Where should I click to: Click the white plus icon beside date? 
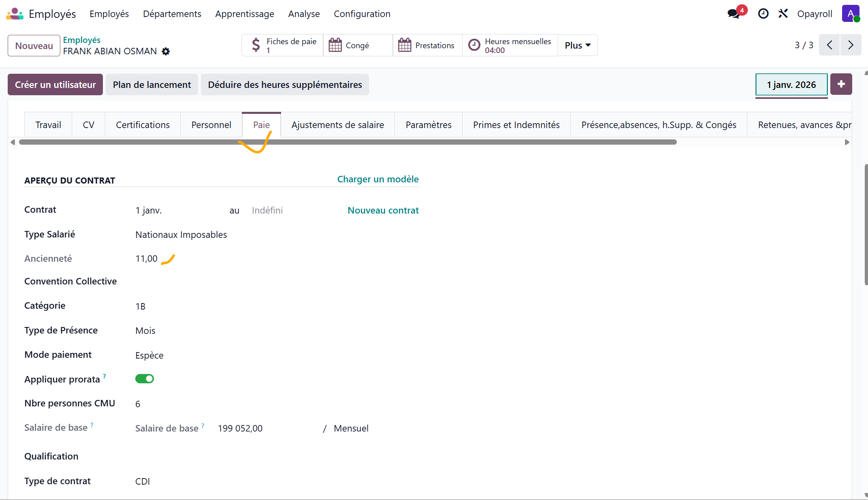pos(841,84)
